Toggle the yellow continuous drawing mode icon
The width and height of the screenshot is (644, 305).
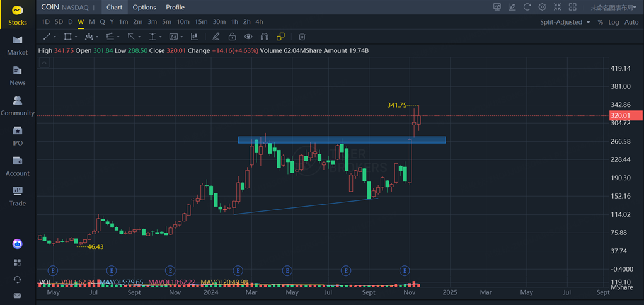[x=280, y=37]
